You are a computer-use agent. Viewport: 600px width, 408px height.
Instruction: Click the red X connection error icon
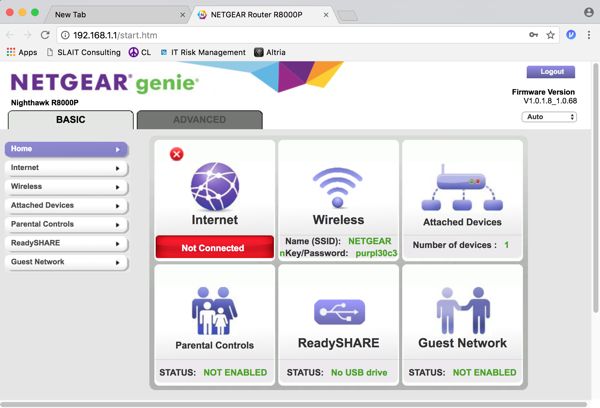click(176, 154)
